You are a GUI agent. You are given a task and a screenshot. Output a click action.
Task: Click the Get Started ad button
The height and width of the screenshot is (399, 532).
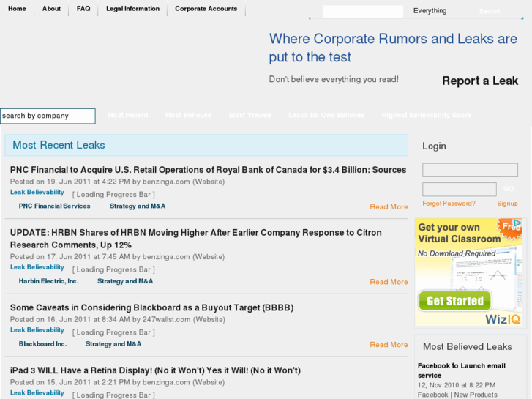[454, 301]
